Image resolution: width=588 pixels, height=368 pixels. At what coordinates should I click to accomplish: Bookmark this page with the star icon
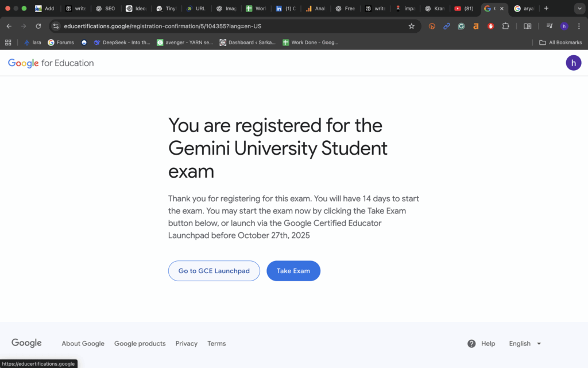coord(411,26)
